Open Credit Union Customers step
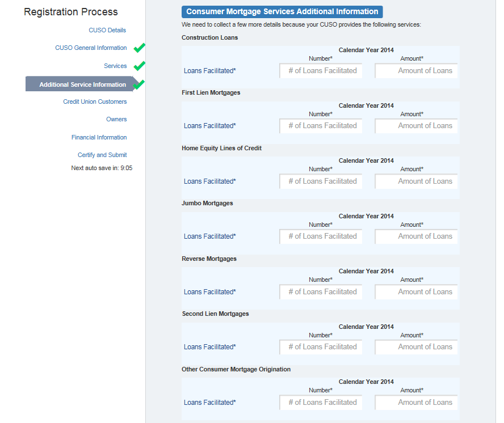Viewport: 504px width, 423px height. coord(95,101)
